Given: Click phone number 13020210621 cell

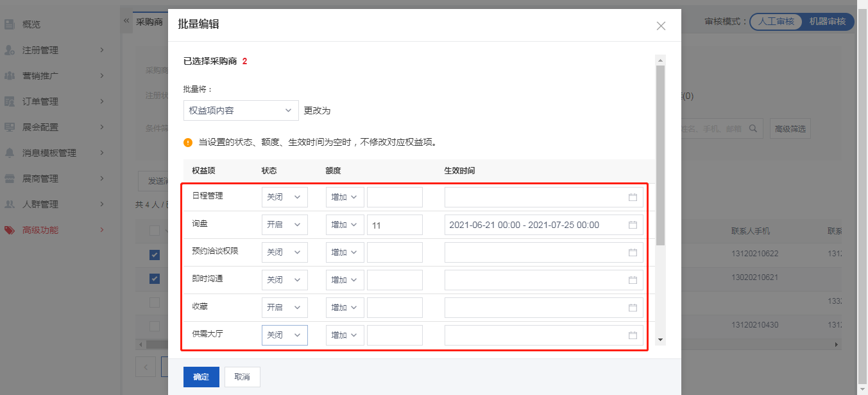Looking at the screenshot, I should (x=754, y=277).
